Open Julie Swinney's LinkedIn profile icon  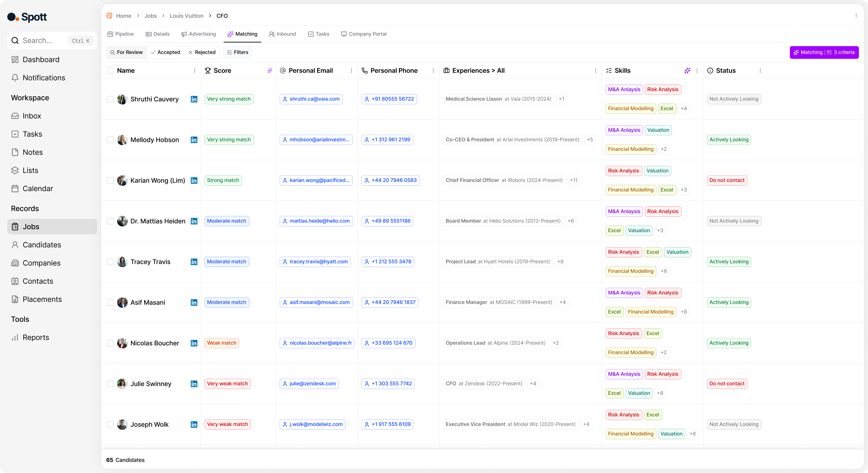pos(194,384)
